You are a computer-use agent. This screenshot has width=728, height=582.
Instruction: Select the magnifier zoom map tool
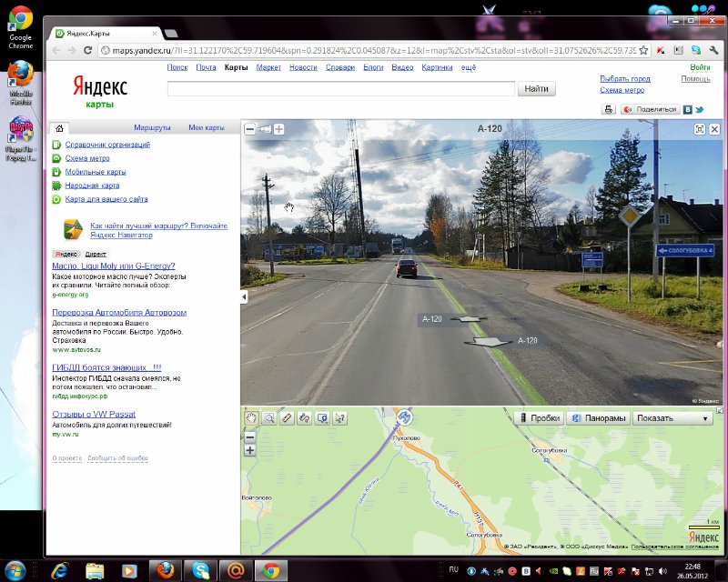(x=268, y=418)
